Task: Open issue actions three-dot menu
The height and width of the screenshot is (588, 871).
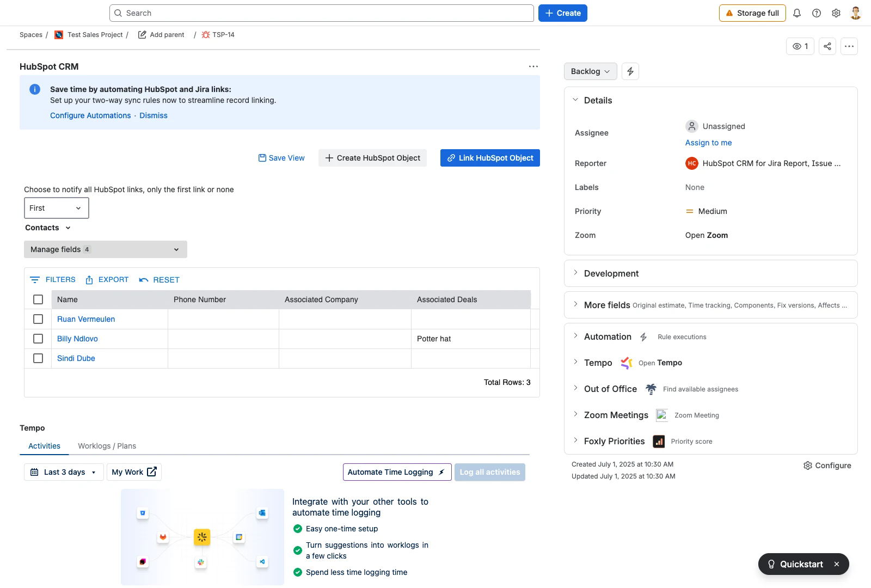Action: tap(849, 46)
